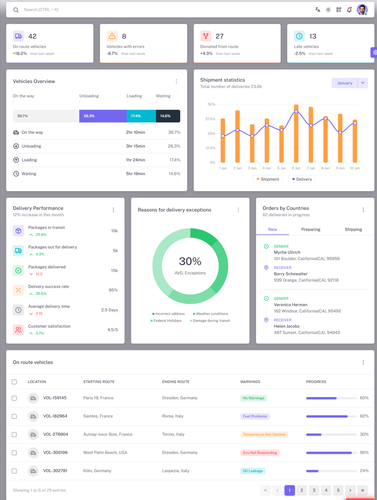This screenshot has width=377, height=500.
Task: Check the VOL-159145 row checkbox
Action: [x=14, y=398]
